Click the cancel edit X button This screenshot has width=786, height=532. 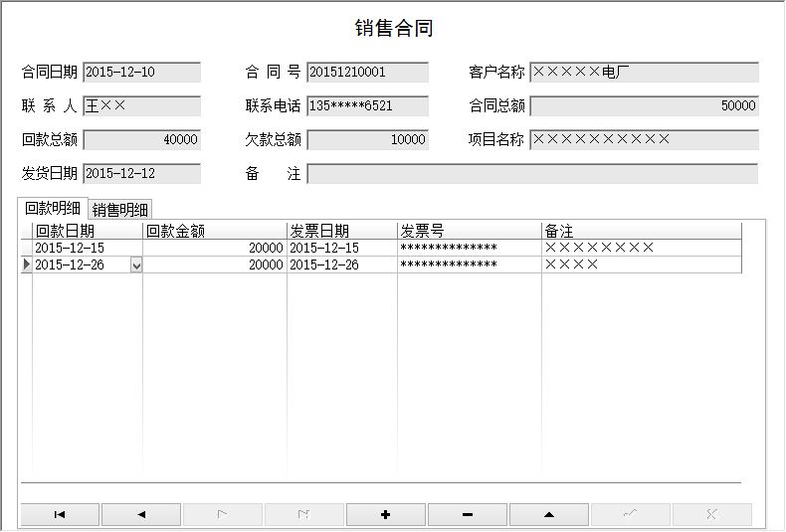click(x=711, y=514)
